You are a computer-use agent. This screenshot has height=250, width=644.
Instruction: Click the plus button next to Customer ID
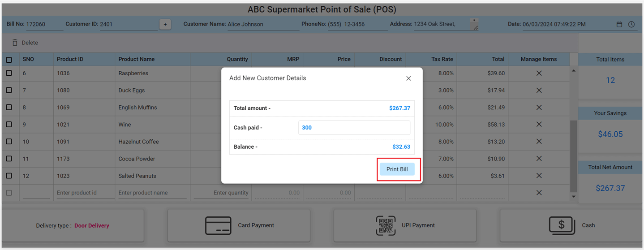tap(165, 24)
